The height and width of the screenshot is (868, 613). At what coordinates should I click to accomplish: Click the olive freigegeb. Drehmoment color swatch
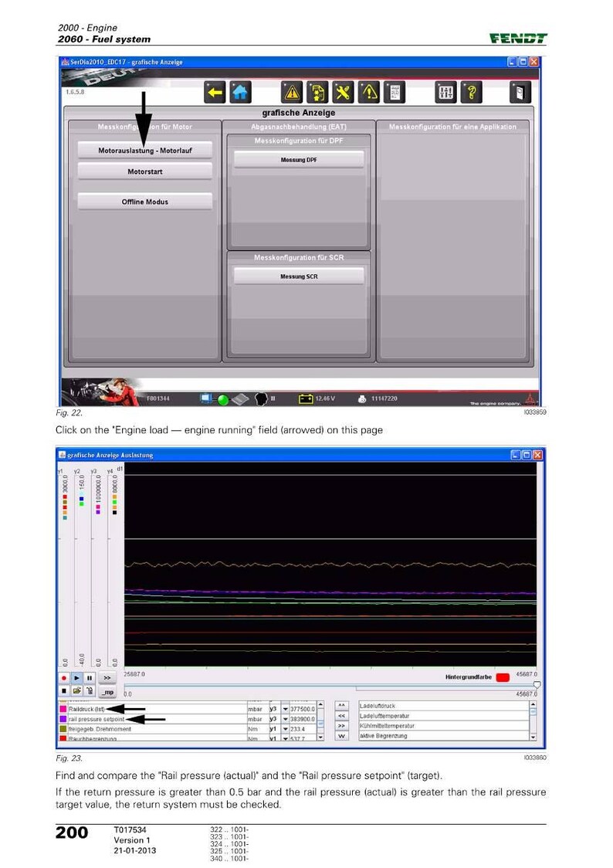tap(63, 728)
